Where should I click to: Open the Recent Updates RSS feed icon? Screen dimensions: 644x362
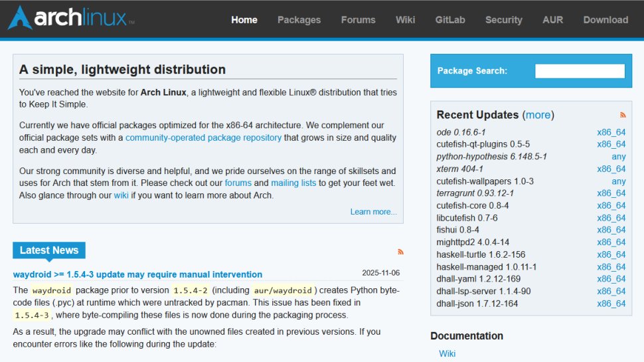point(623,115)
